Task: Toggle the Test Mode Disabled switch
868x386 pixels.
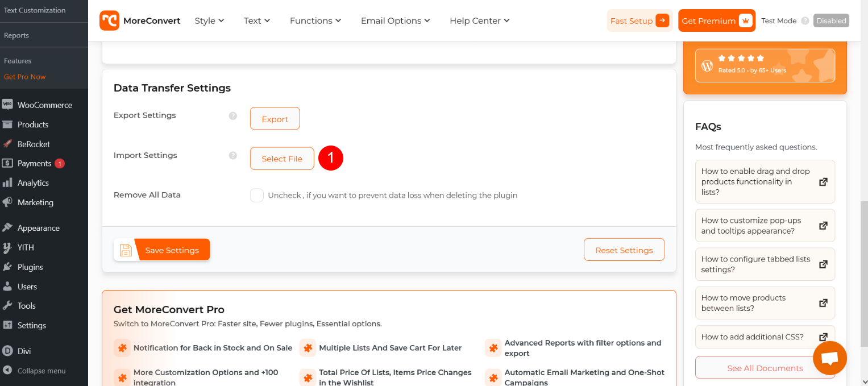Action: pos(831,20)
